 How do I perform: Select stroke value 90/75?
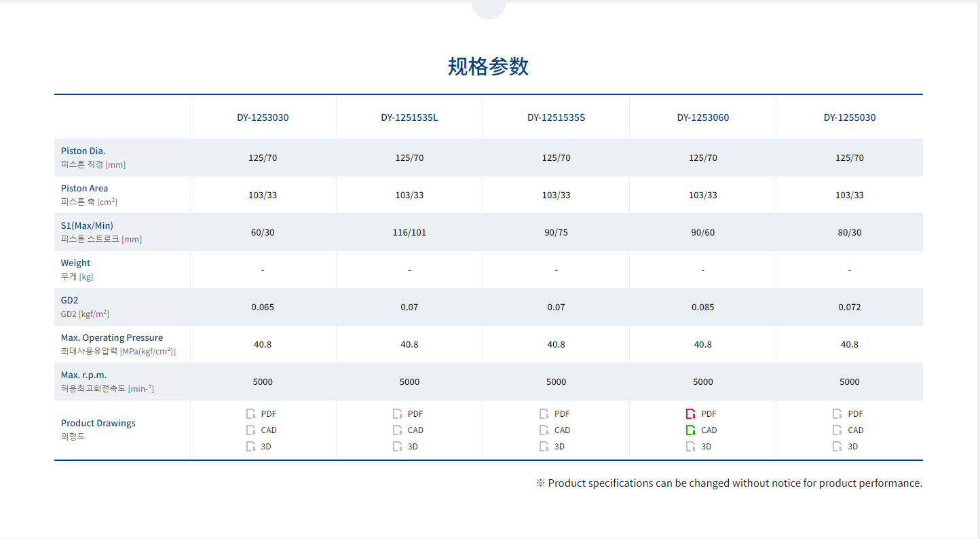pos(556,232)
